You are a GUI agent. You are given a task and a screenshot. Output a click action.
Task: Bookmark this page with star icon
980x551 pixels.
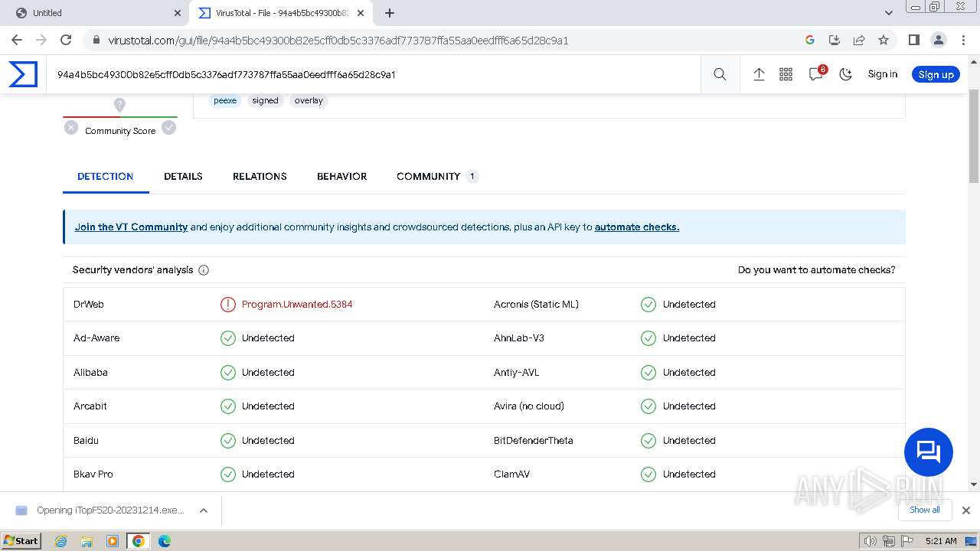(884, 40)
